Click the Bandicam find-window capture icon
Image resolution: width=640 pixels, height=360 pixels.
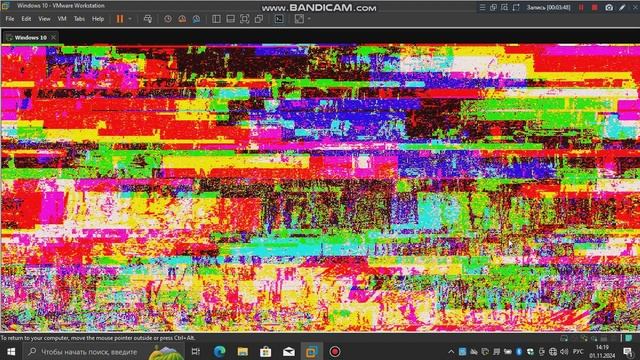coord(504,7)
